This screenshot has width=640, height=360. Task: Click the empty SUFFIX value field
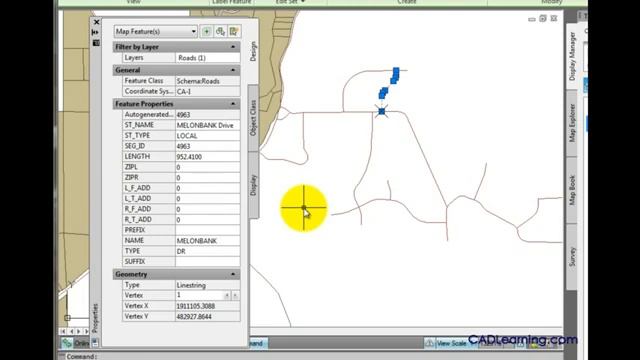[207, 262]
